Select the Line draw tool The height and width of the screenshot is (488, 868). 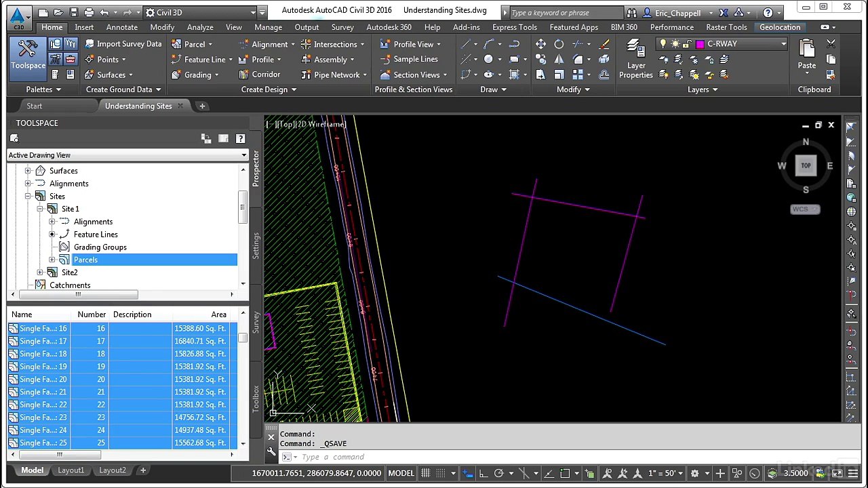click(466, 44)
